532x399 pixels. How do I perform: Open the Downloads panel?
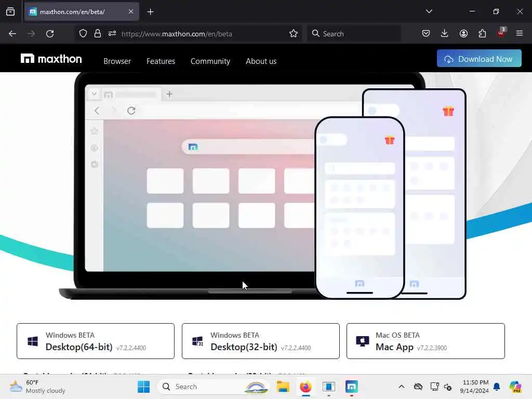[445, 33]
